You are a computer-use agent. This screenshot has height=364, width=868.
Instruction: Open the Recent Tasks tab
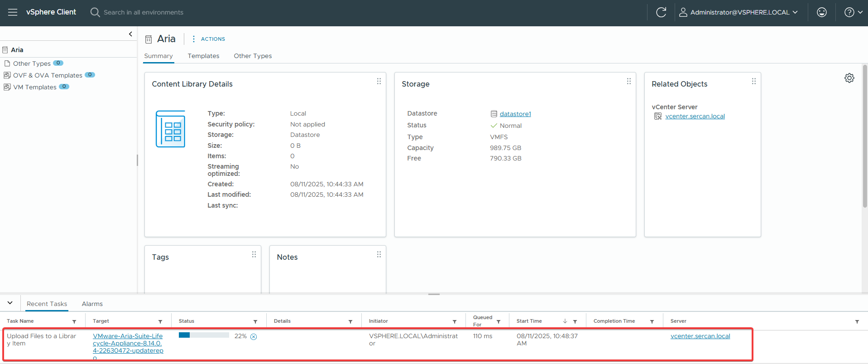point(47,304)
